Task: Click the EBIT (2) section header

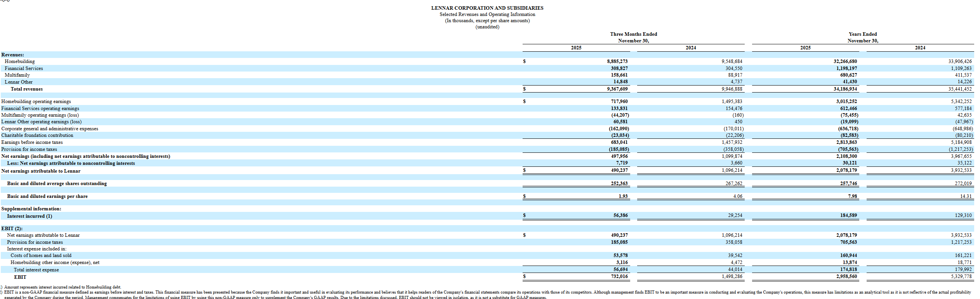Action: pos(12,229)
